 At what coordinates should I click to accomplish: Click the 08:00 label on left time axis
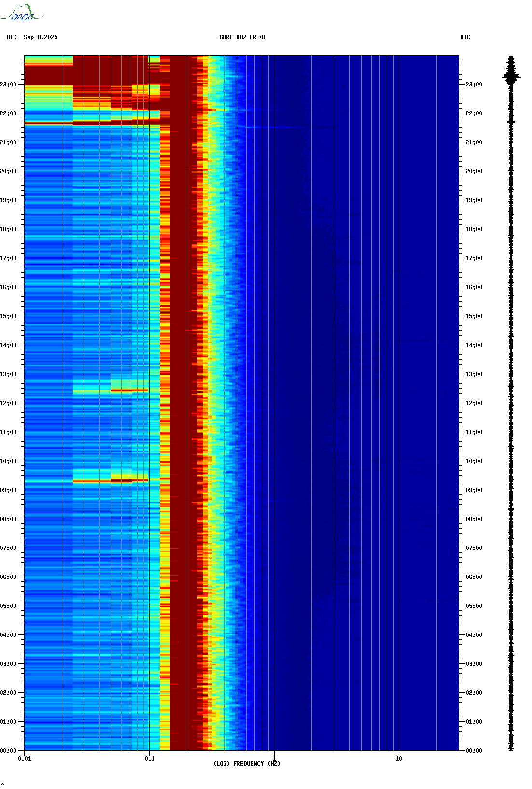point(8,519)
